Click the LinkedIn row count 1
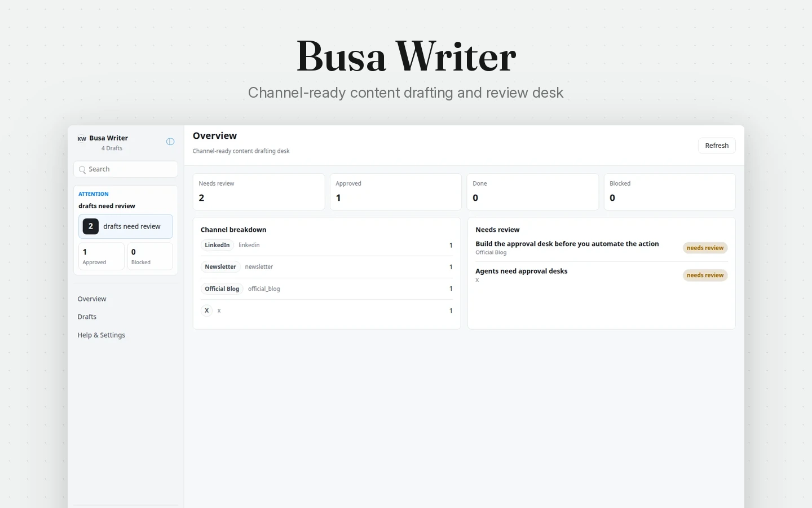 (451, 246)
